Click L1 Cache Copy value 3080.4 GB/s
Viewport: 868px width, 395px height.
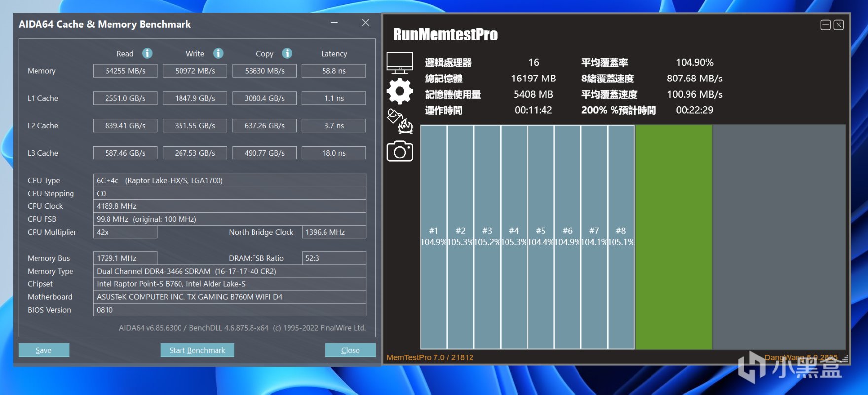[264, 98]
